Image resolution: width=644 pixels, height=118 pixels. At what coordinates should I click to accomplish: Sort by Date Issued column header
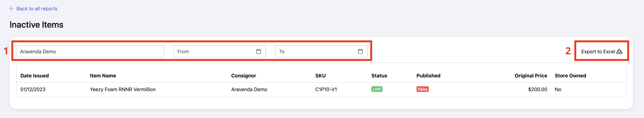pyautogui.click(x=35, y=76)
